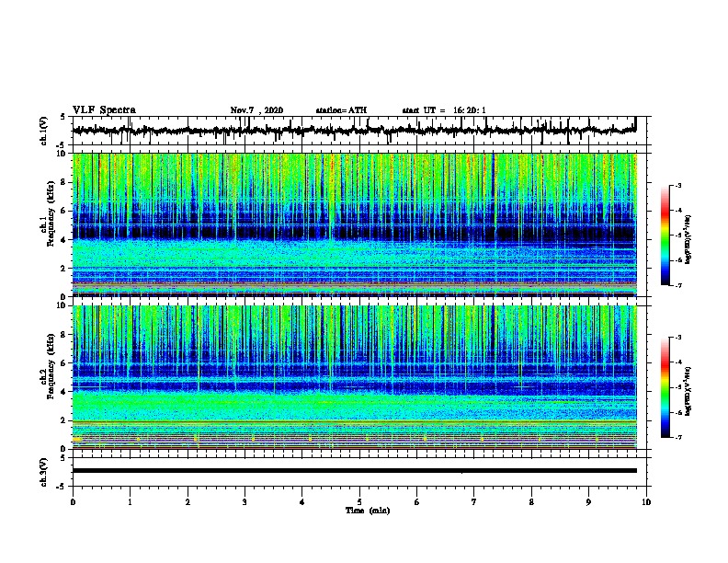Screen dimensions: 728x563
Task: Click the "start UT = 16:20: 1" text
Action: point(444,110)
